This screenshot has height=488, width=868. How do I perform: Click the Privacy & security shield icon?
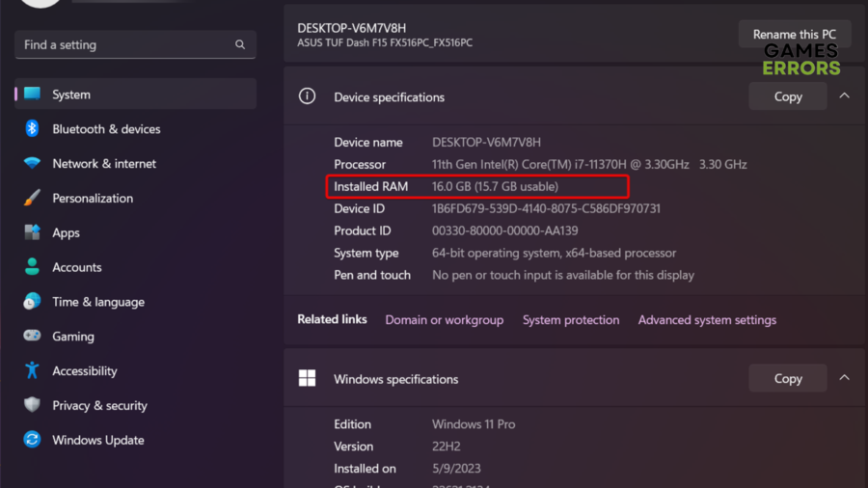pyautogui.click(x=32, y=405)
